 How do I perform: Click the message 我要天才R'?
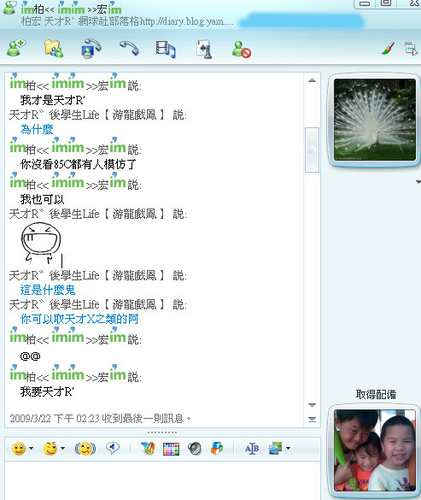47,391
